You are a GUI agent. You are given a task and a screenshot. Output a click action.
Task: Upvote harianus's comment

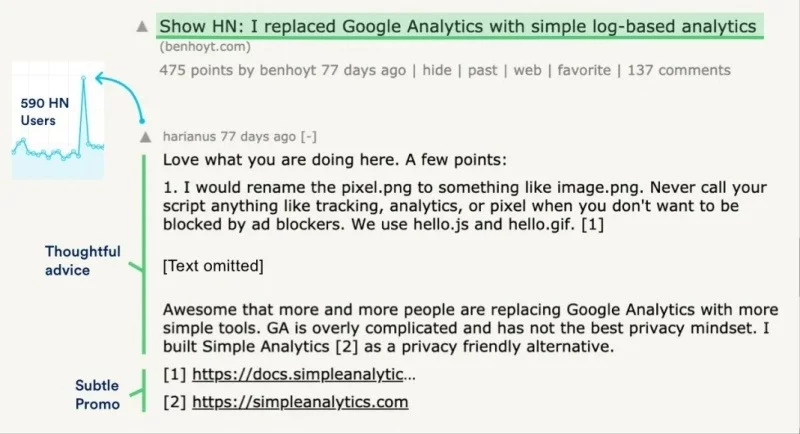(146, 136)
